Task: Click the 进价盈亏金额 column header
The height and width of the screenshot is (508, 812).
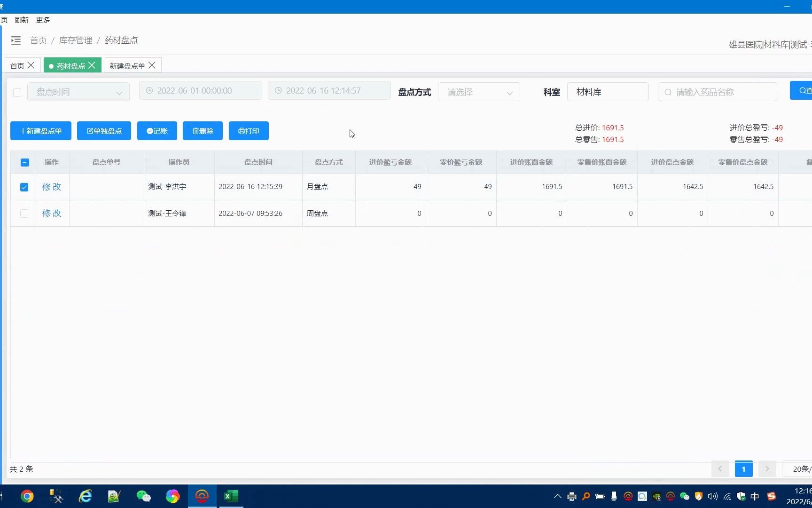Action: coord(390,162)
